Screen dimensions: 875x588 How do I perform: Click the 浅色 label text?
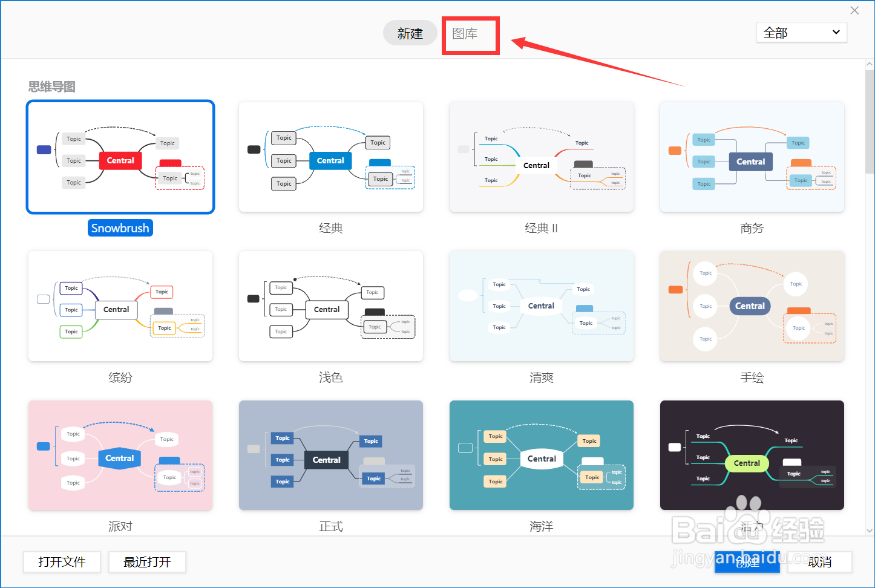tap(331, 377)
